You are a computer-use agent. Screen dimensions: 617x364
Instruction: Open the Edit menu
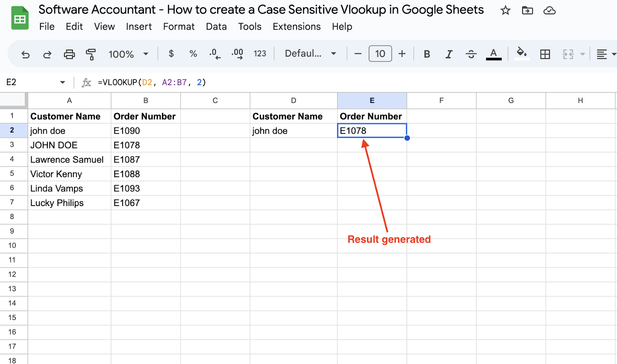click(74, 27)
